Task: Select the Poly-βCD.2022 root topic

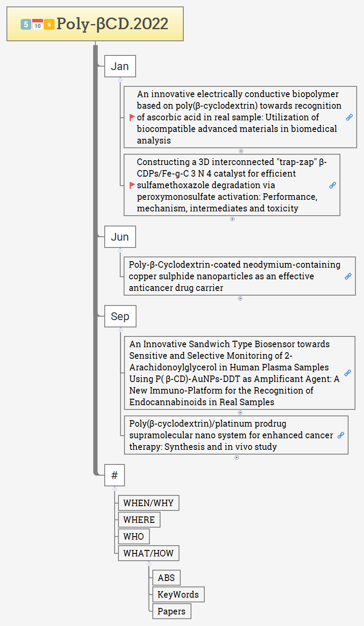Action: tap(112, 24)
